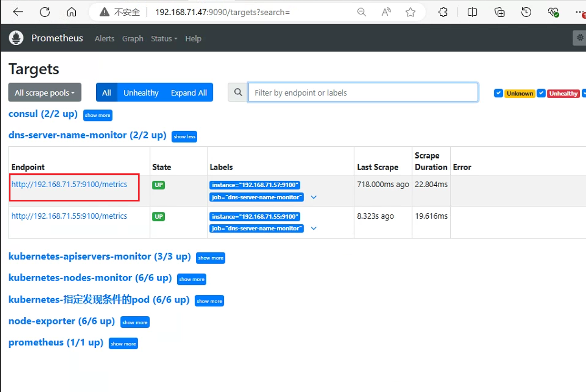This screenshot has width=586, height=392.
Task: Open the browser essentials heart icon
Action: 553,12
